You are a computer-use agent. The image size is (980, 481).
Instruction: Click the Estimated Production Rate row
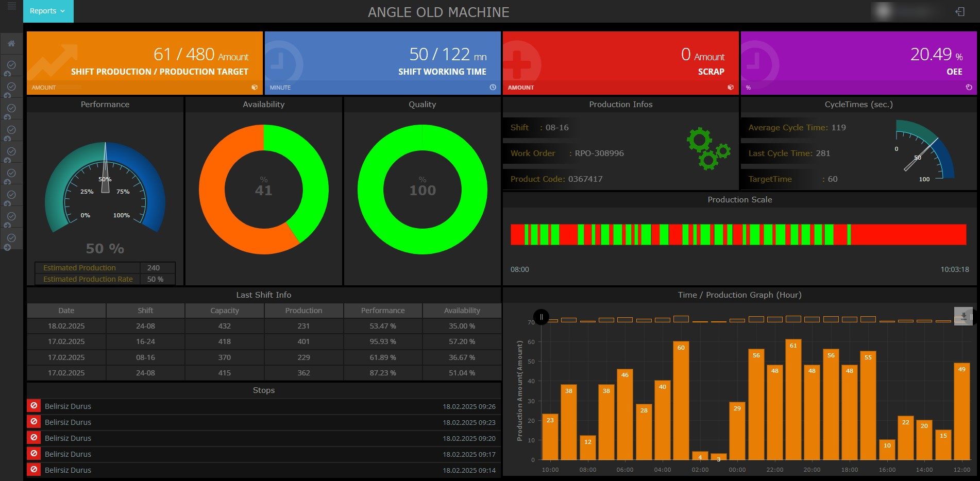point(105,279)
